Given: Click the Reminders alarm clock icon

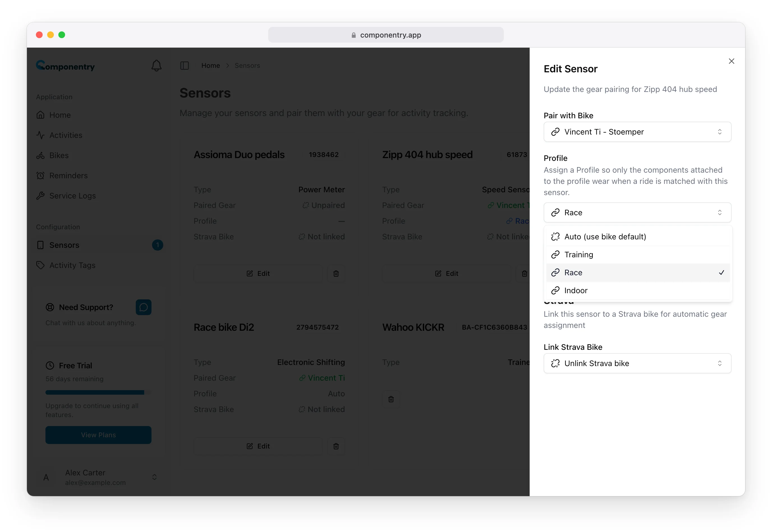Looking at the screenshot, I should 40,175.
